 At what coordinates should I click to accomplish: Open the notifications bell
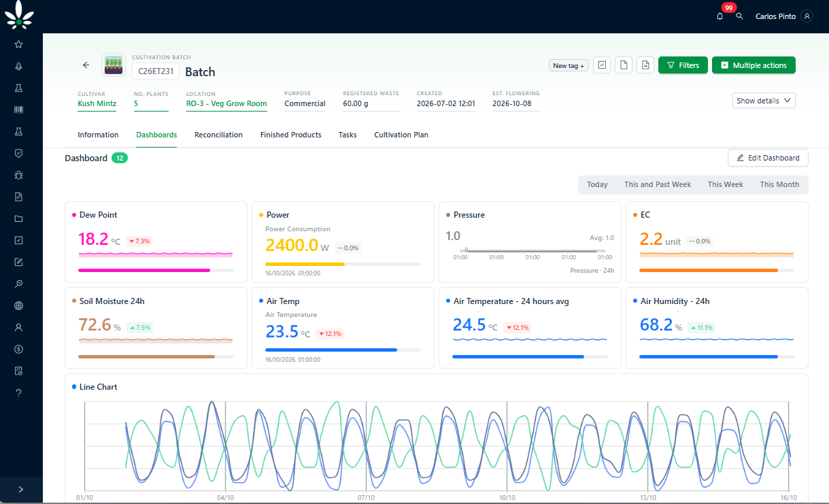pos(720,16)
